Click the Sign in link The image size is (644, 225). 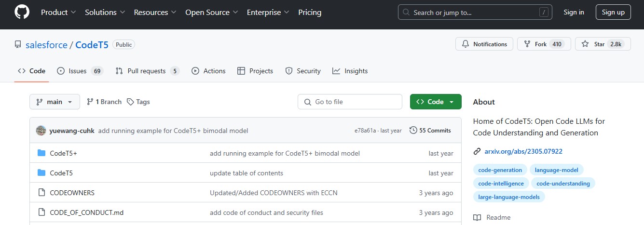point(574,13)
